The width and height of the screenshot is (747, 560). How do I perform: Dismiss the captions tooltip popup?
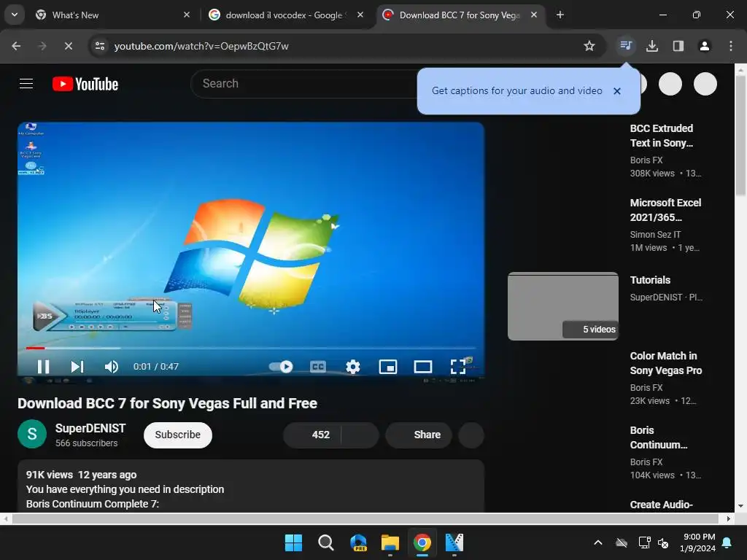point(617,91)
